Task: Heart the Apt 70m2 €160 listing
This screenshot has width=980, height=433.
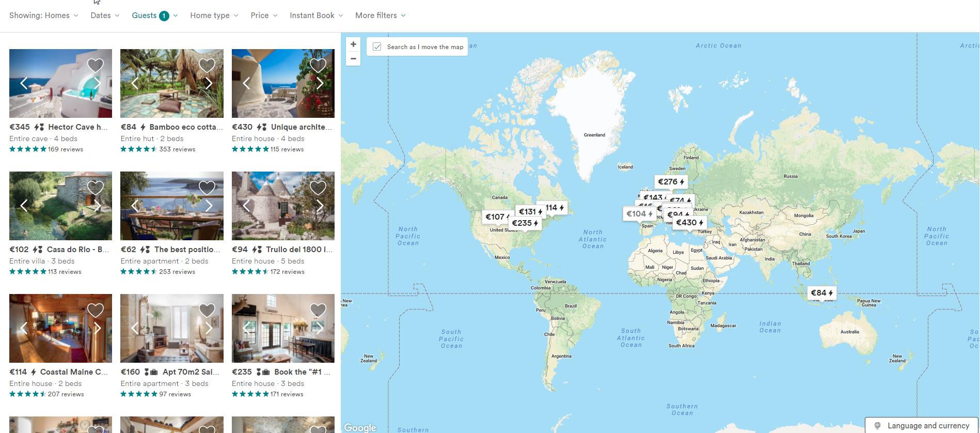Action: click(x=207, y=310)
